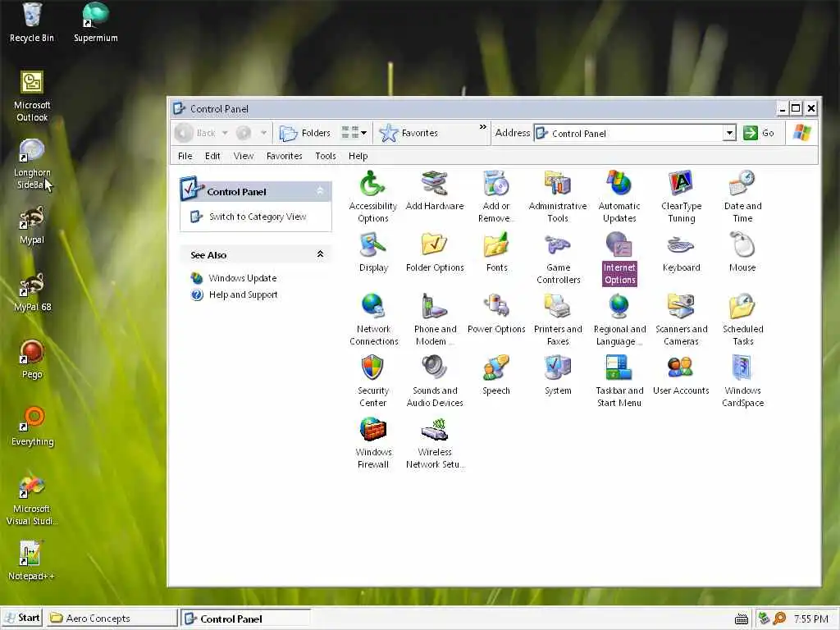The image size is (840, 630).
Task: Open the Address bar dropdown arrow
Action: tap(729, 133)
